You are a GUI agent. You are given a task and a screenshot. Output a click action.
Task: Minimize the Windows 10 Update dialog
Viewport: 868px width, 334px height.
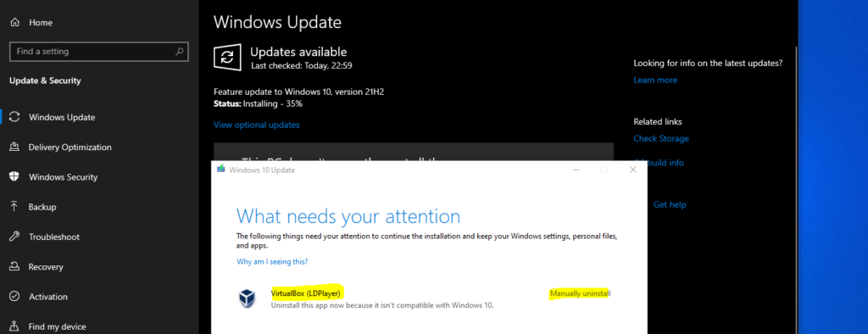pyautogui.click(x=576, y=170)
